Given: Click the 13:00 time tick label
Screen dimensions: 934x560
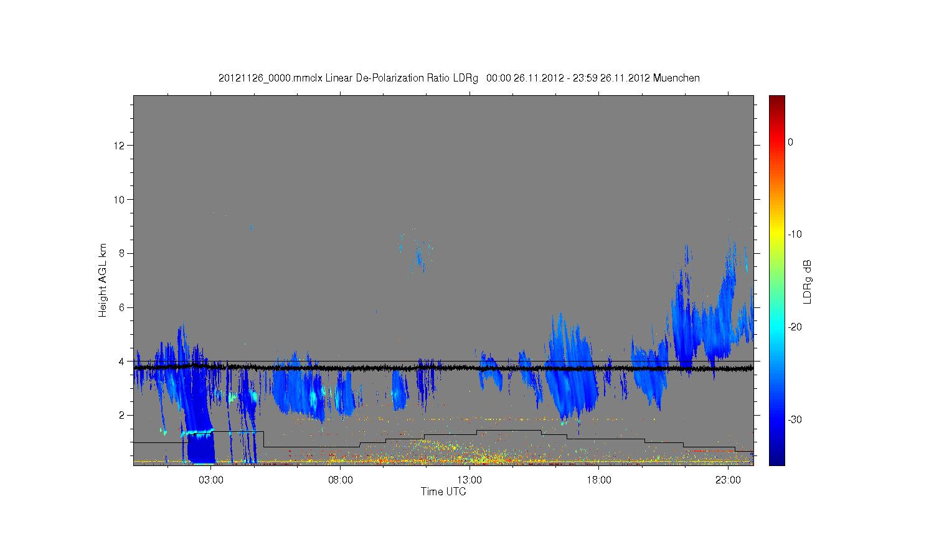Looking at the screenshot, I should [469, 480].
